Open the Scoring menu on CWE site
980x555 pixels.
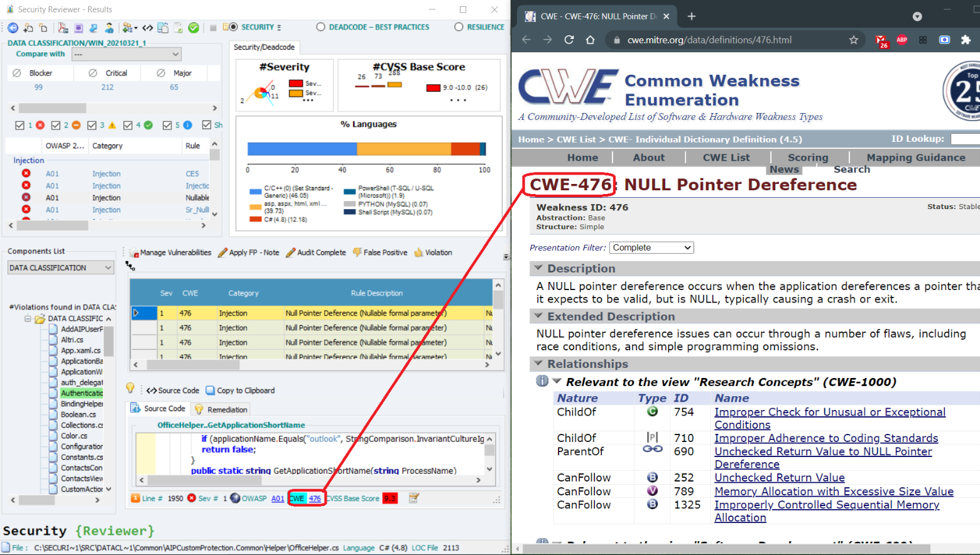[808, 158]
